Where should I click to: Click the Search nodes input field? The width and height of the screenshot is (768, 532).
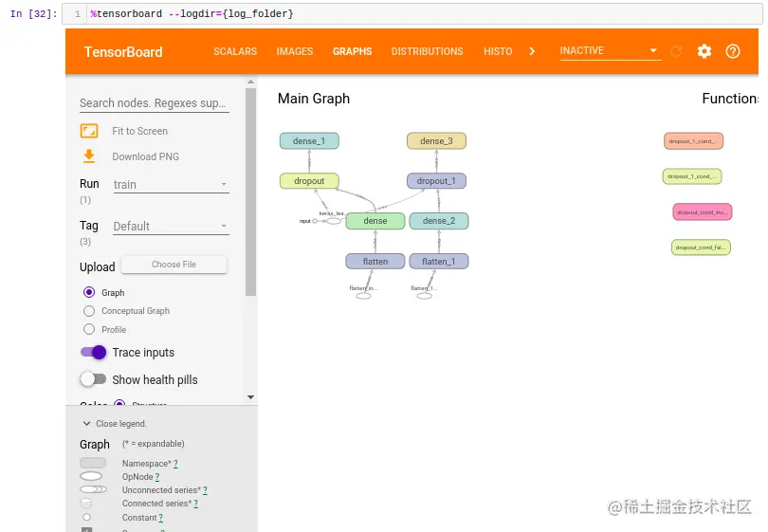click(x=155, y=103)
